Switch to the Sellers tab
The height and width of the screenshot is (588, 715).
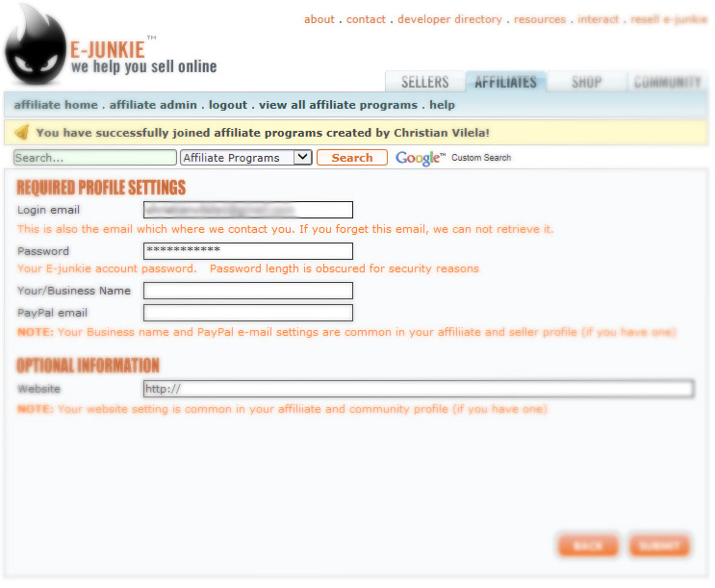coord(425,82)
